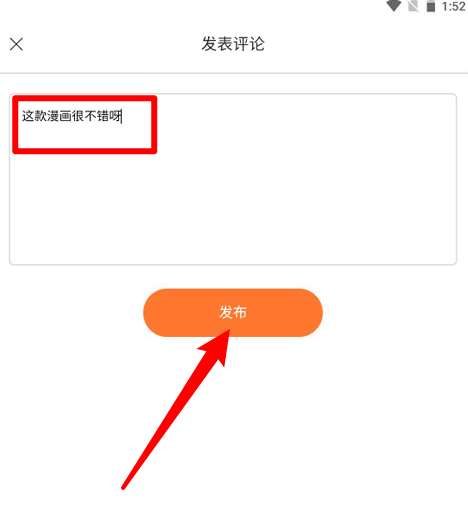Click the 发布 label text on button
Image resolution: width=468 pixels, height=508 pixels.
pos(233,313)
